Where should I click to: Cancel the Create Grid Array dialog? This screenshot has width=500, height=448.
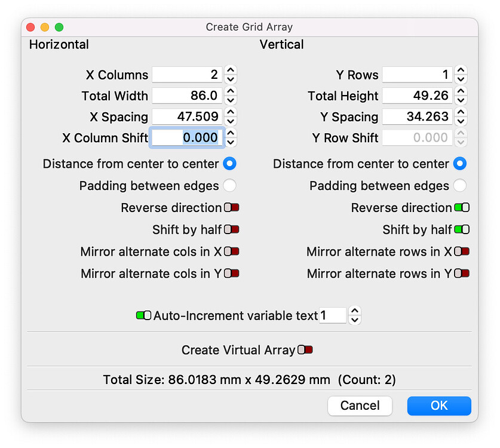click(360, 406)
